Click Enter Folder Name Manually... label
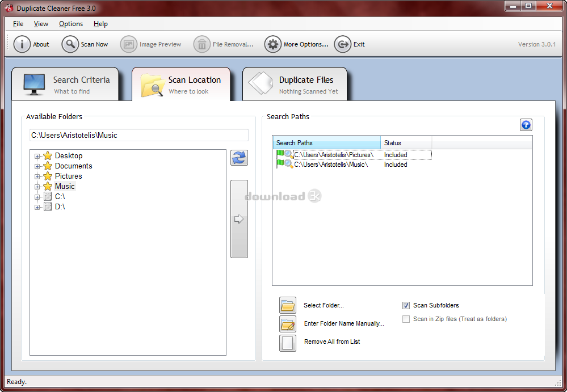The height and width of the screenshot is (392, 567). click(x=344, y=323)
